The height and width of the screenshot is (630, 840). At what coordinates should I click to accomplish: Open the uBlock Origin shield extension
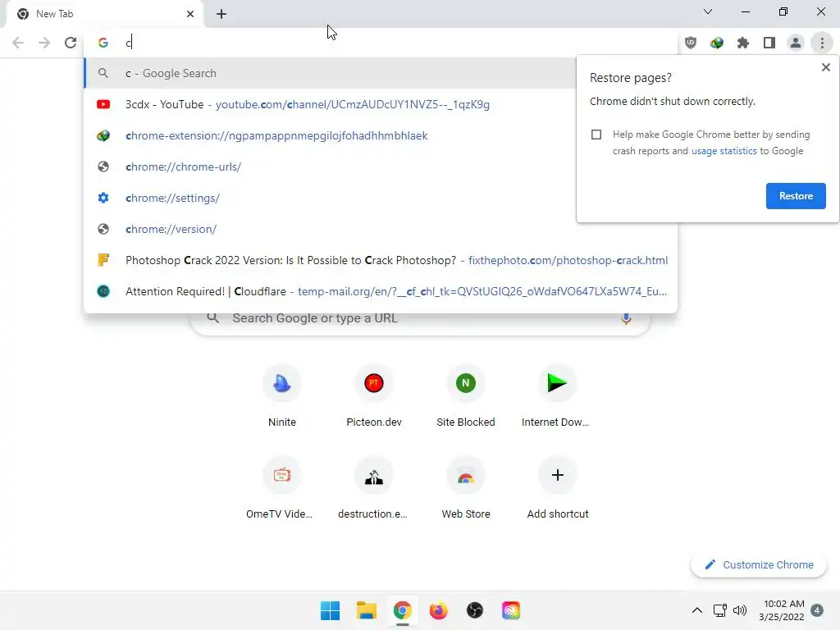click(691, 43)
